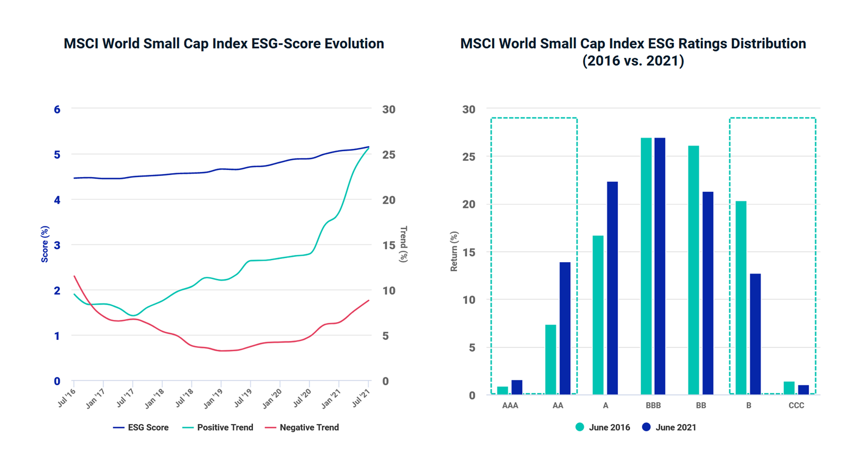Click the CCC June 2021 blue bar
868x468 pixels.
803,390
